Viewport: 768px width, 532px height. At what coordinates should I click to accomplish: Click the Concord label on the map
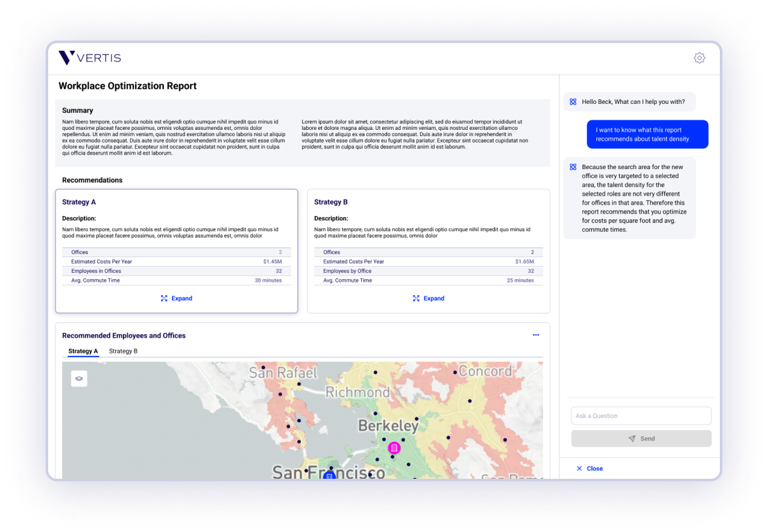click(x=485, y=371)
